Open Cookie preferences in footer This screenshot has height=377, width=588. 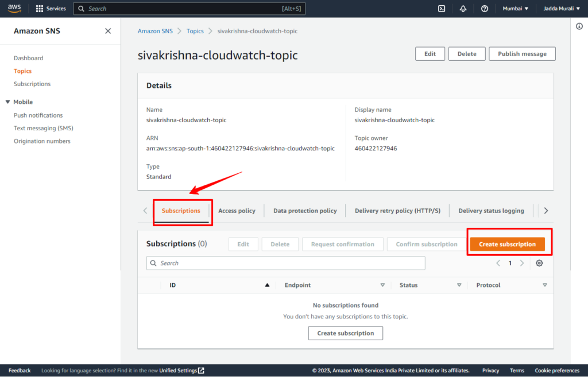557,371
